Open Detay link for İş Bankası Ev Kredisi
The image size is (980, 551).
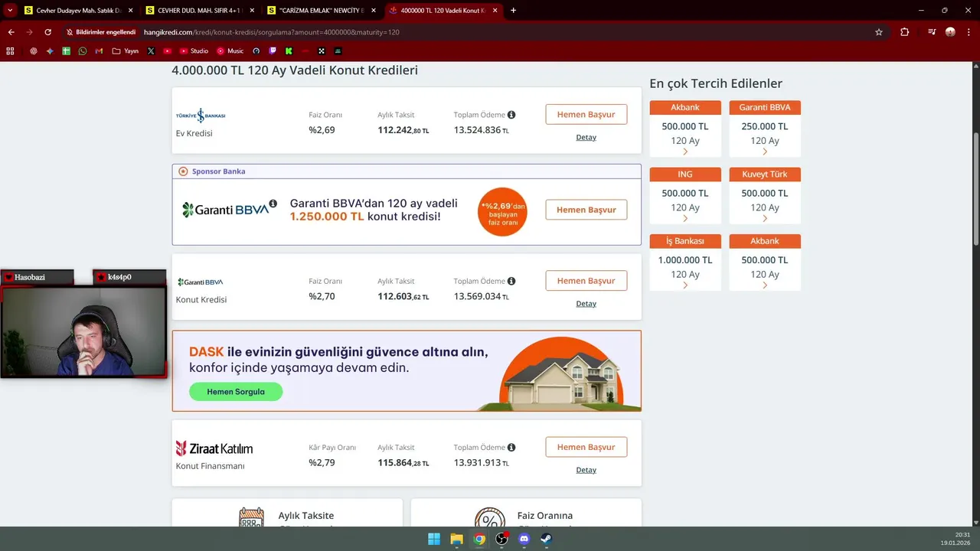(x=586, y=138)
